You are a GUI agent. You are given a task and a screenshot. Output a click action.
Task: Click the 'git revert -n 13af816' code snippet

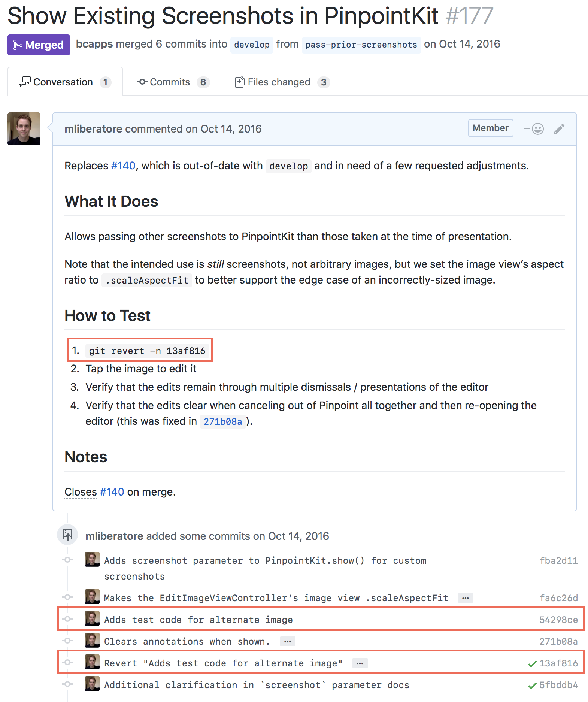[x=147, y=351]
